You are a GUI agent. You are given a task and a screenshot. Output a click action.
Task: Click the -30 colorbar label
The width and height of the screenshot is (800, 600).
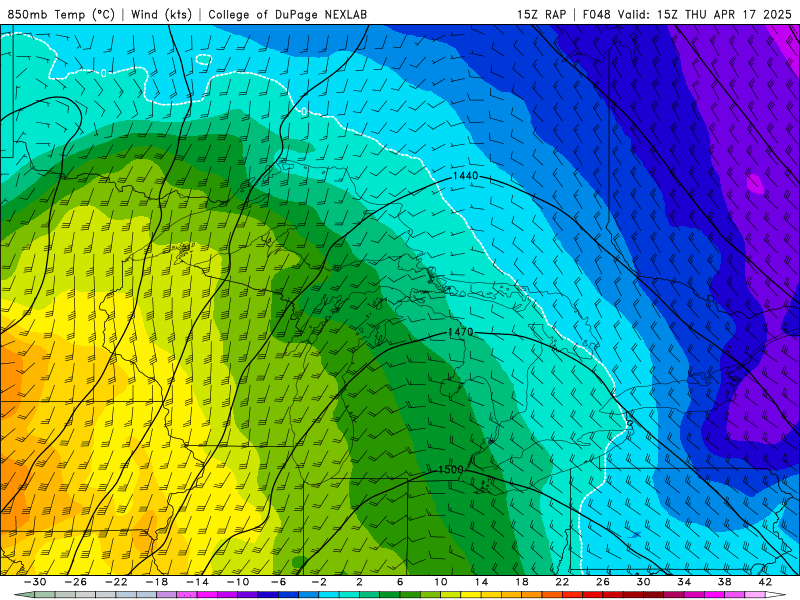pos(35,582)
